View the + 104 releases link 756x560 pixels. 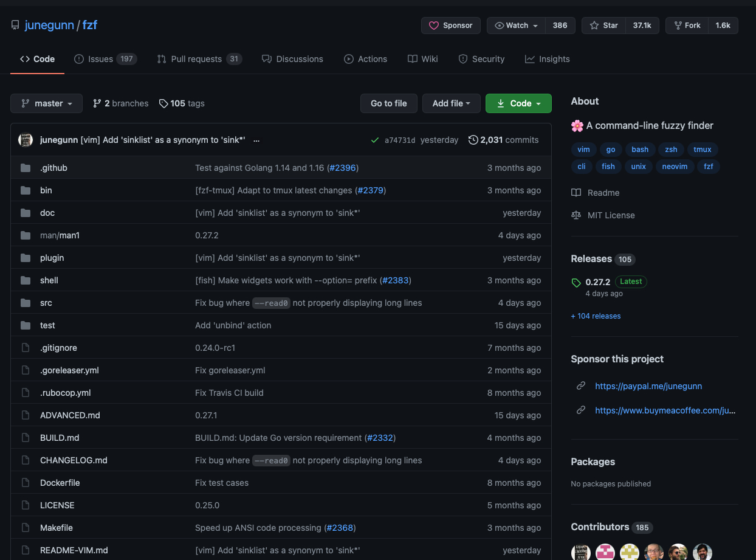(596, 316)
